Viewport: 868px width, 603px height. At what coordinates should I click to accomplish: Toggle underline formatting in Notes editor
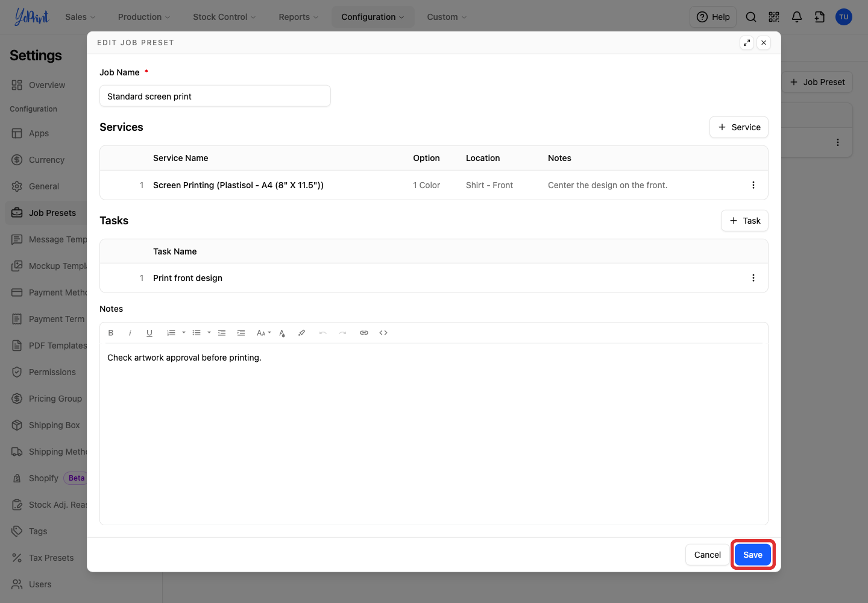point(149,333)
